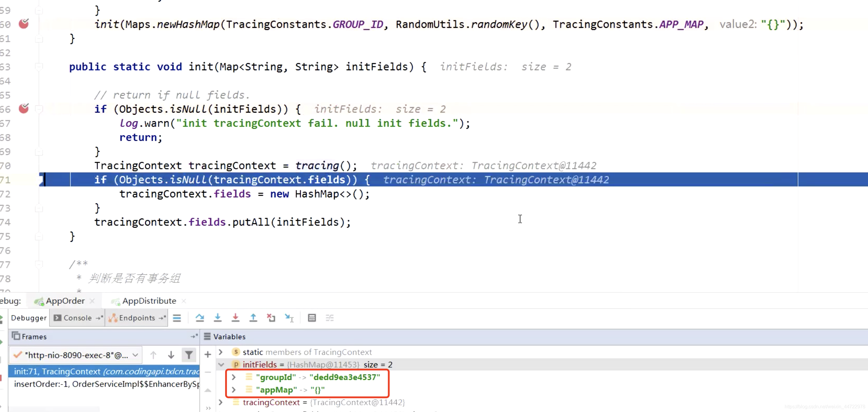Enable the thread filter in Frames panel
This screenshot has width=868, height=412.
tap(188, 354)
